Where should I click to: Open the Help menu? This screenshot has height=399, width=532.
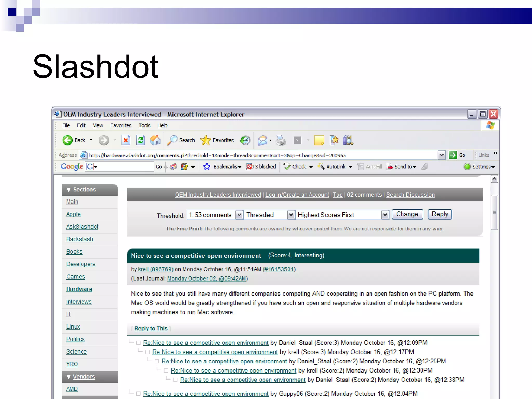163,125
